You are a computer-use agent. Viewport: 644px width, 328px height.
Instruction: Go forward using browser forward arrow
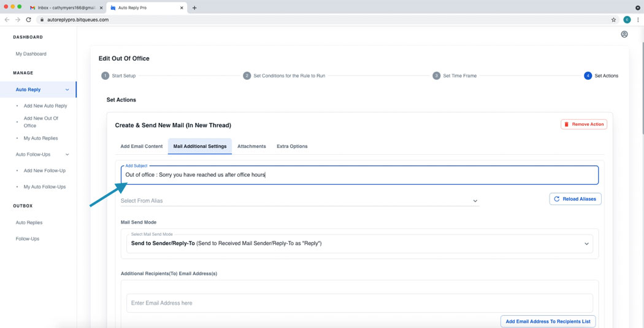18,19
